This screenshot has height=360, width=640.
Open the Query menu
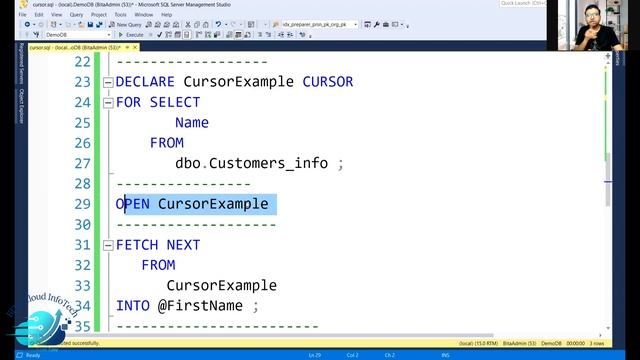point(76,15)
